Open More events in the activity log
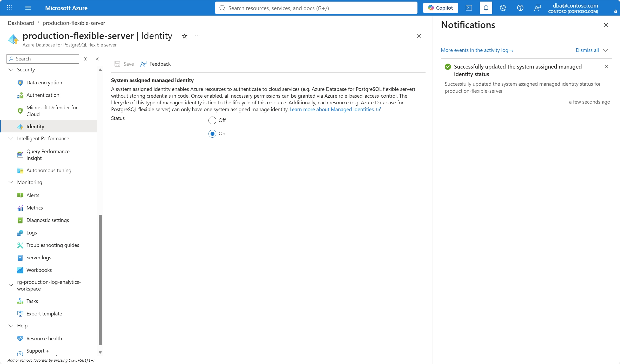This screenshot has height=364, width=620. [x=477, y=50]
